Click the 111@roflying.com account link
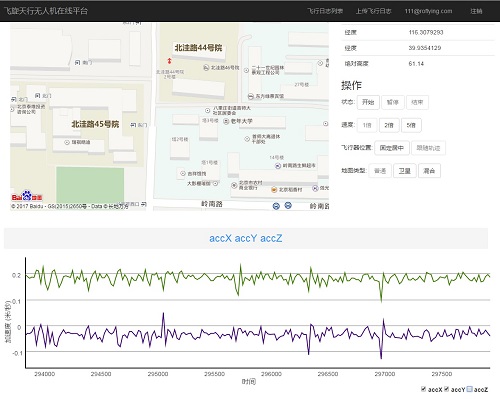Image resolution: width=500 pixels, height=399 pixels. [x=428, y=11]
